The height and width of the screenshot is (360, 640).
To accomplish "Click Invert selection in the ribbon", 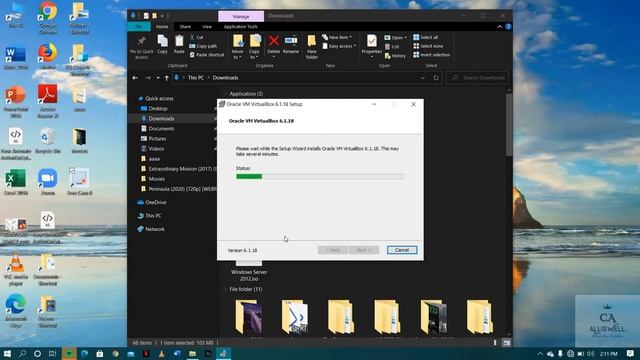I will (x=431, y=55).
